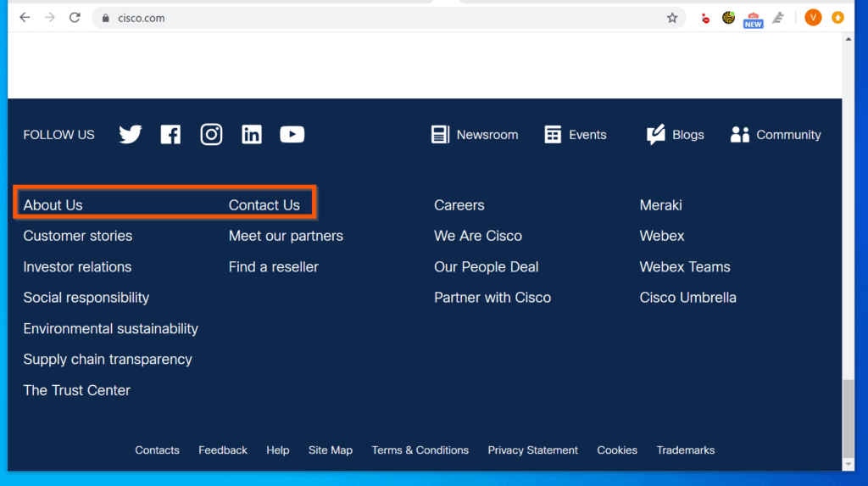Focus the cisco.com address bar
Viewport: 868px width, 486px height.
pyautogui.click(x=387, y=18)
